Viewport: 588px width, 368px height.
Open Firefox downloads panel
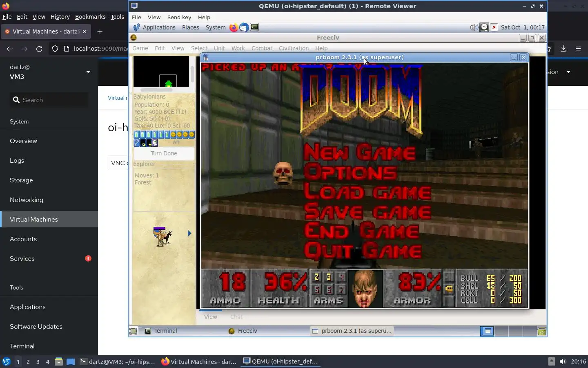[x=563, y=49]
